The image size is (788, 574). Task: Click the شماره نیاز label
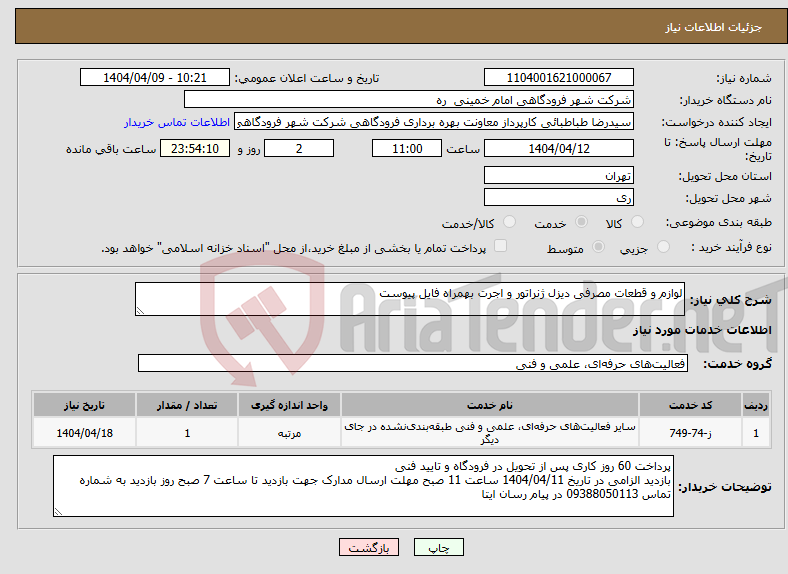744,78
